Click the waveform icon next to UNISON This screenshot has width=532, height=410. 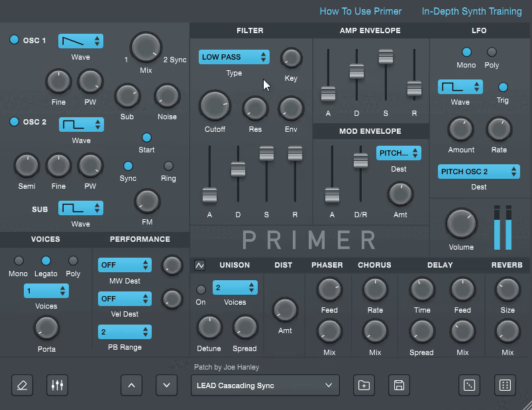pos(200,265)
